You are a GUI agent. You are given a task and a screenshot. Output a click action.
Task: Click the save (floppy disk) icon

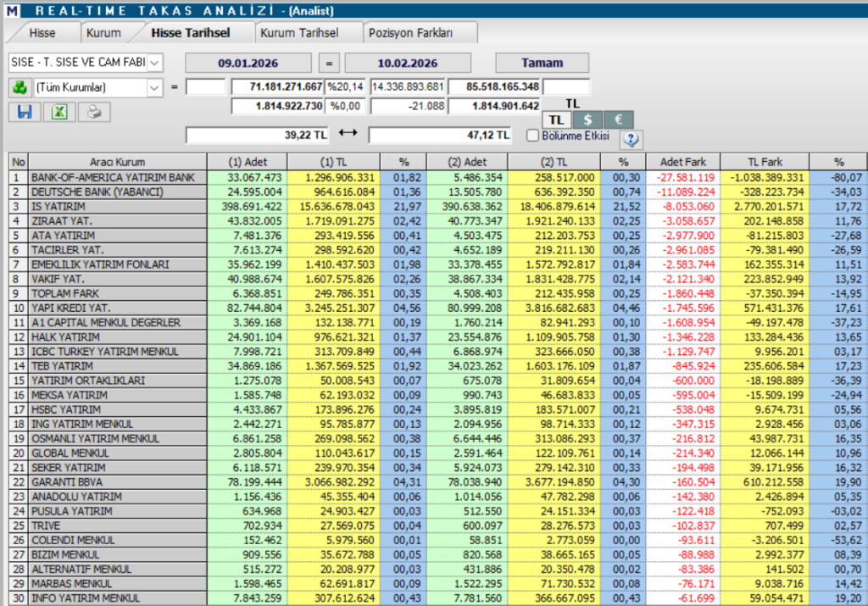pos(24,112)
